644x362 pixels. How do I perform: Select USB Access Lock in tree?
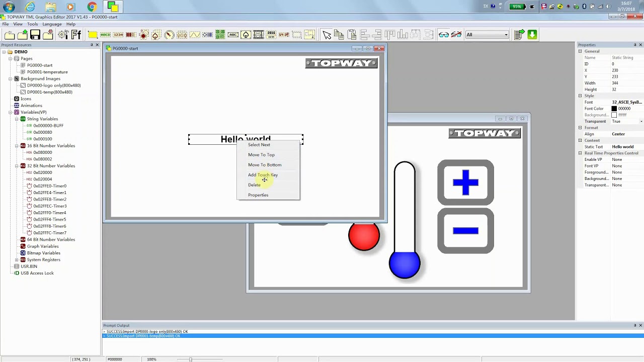[x=37, y=273]
